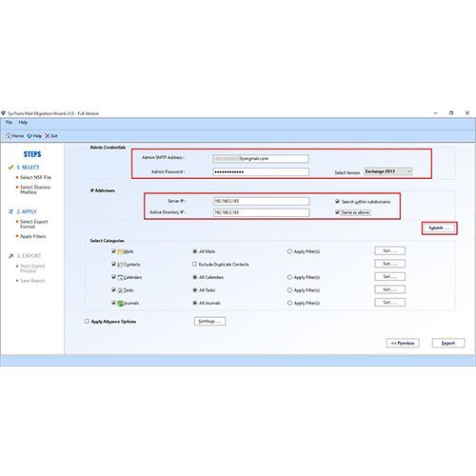Uncheck Search within subdomains checkbox

point(337,202)
